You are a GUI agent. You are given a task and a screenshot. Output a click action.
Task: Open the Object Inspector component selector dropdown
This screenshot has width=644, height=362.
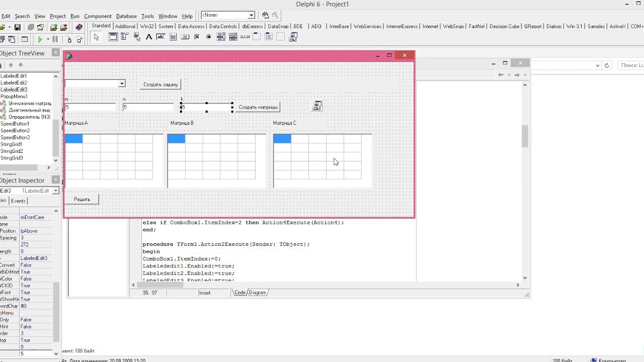pos(55,191)
